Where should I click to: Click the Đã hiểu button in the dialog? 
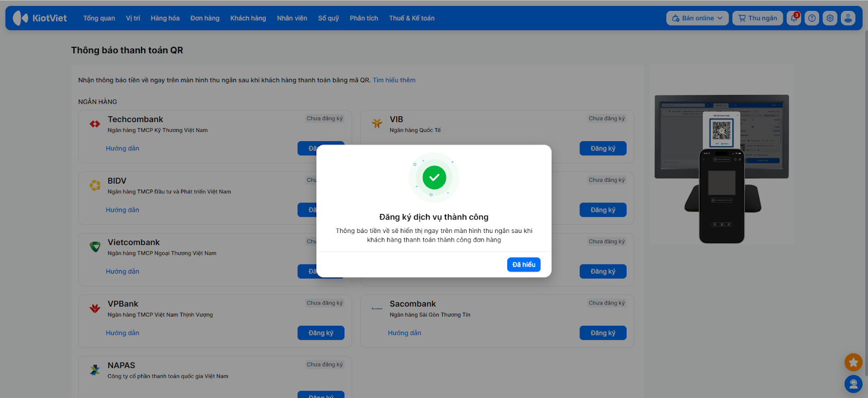[524, 264]
